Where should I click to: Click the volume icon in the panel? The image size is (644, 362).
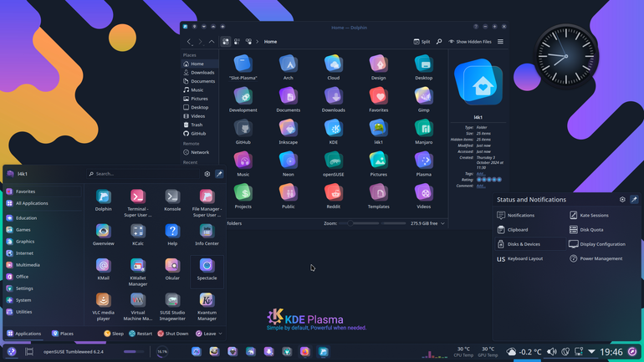tap(552, 352)
